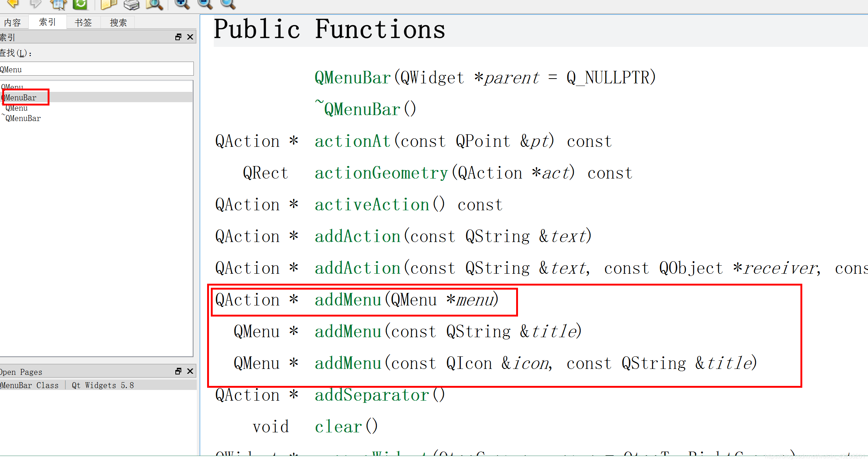Open the 书签 bookmarks tab
This screenshot has height=463, width=868.
pos(83,23)
